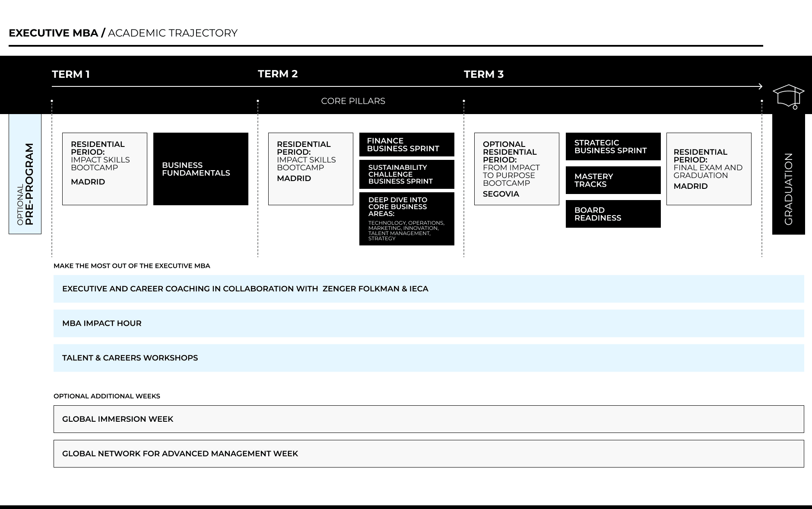The image size is (812, 509).
Task: Click Final Exam and Graduation box
Action: point(709,169)
